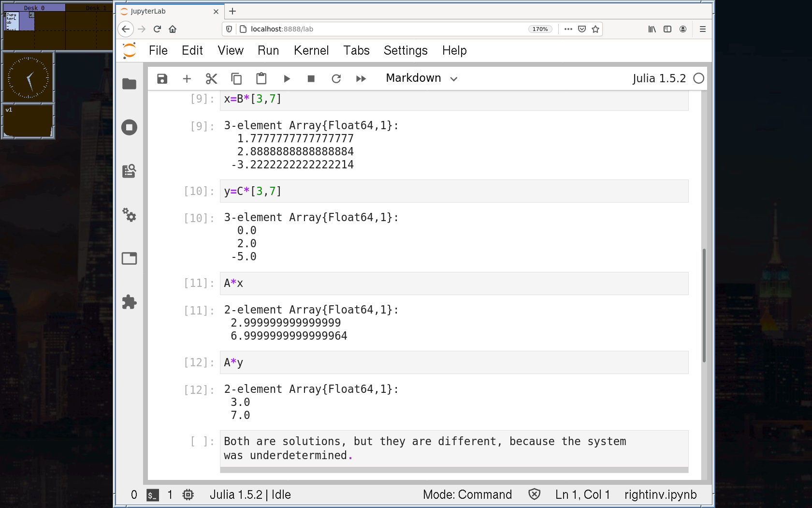
Task: Open the running terminals and kernels panel
Action: coord(129,127)
